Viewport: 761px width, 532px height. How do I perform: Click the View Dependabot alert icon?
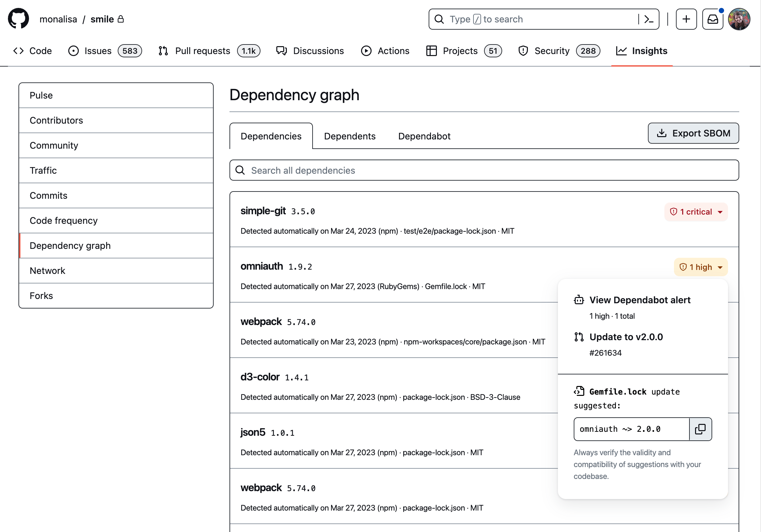pos(579,300)
